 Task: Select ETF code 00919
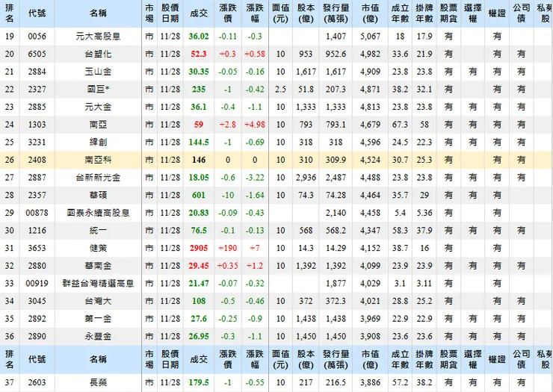37,283
